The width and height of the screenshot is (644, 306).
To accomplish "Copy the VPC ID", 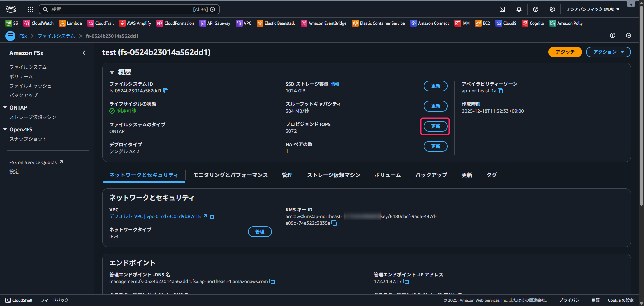I will coord(212,217).
